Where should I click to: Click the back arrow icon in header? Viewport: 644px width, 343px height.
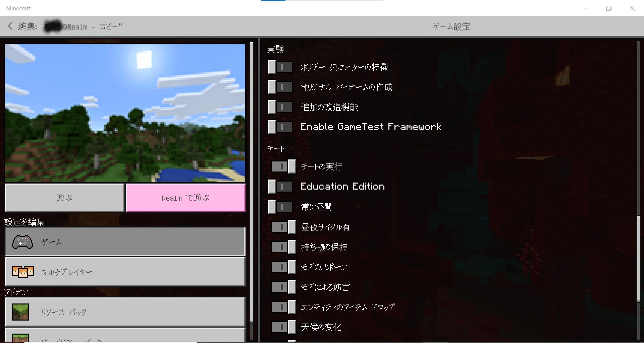point(10,26)
